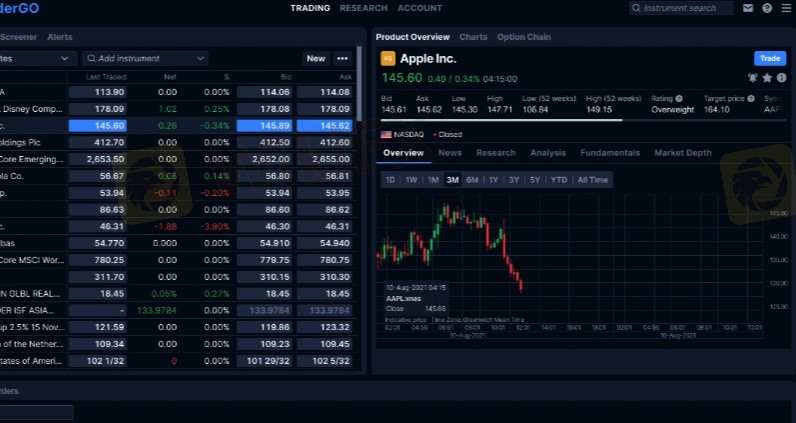The height and width of the screenshot is (423, 796).
Task: Click the help question mark icon
Action: 766,8
